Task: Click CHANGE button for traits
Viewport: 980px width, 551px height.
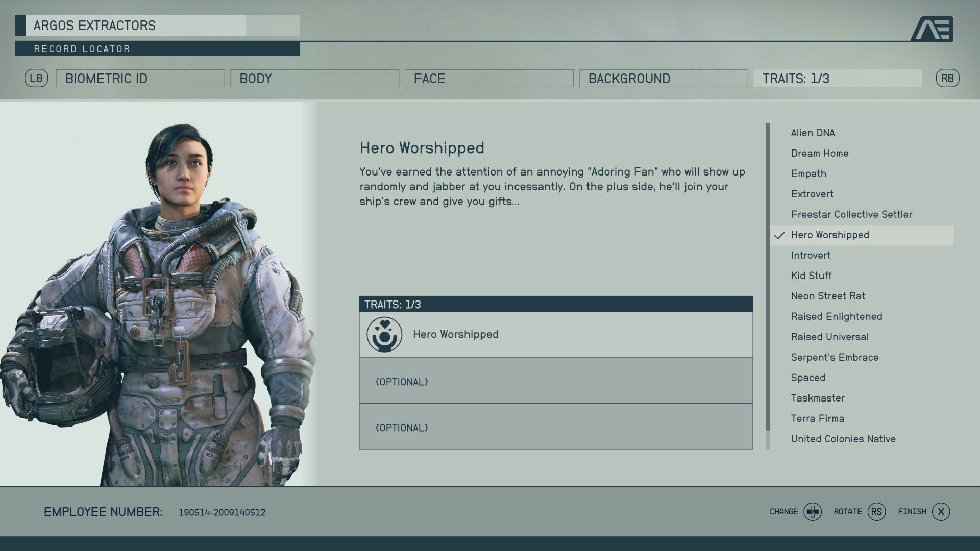Action: (811, 511)
